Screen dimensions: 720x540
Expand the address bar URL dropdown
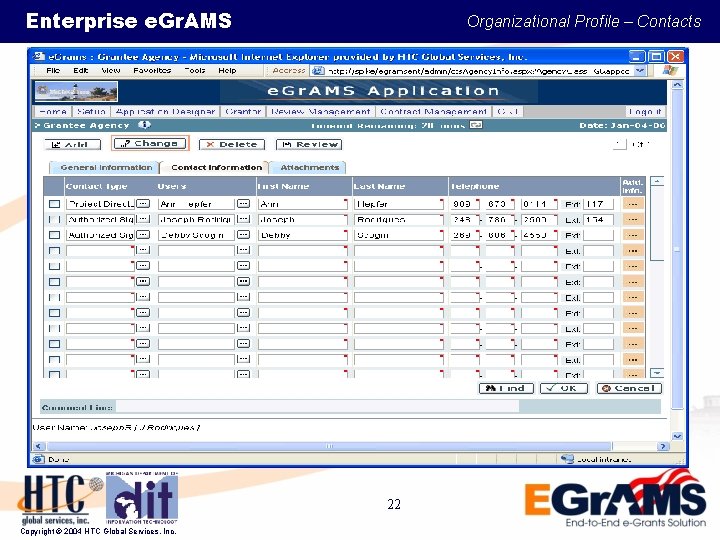coord(640,71)
